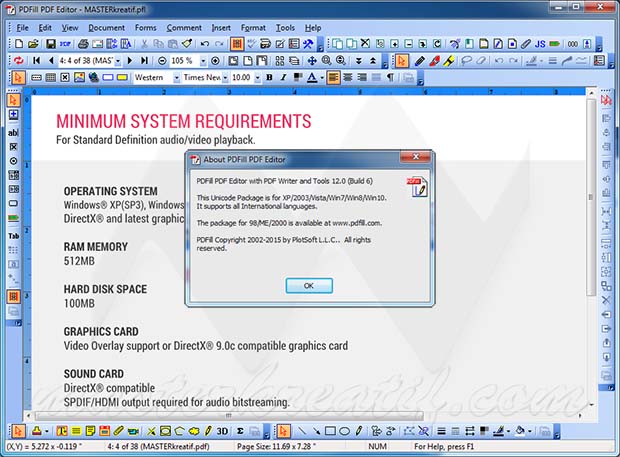Expand the fill bucket color dropdown
620x457 pixels.
click(x=529, y=431)
